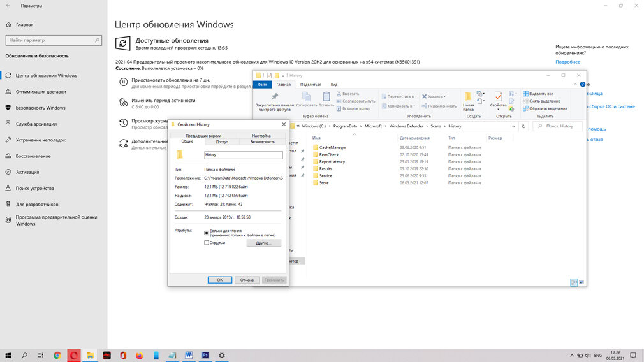Open Активация in Settings sidebar

tap(27, 172)
